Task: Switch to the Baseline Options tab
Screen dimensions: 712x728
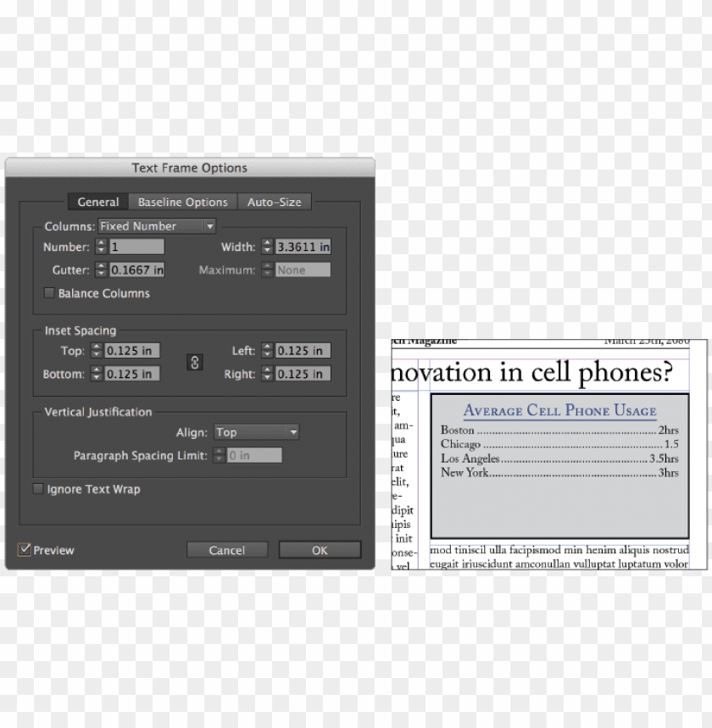Action: (183, 202)
